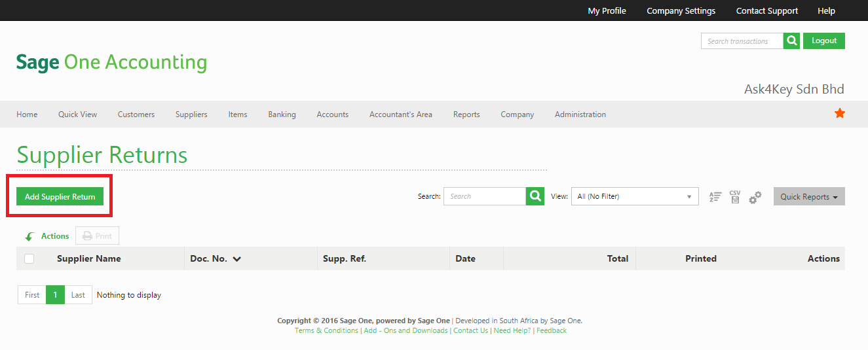Click the green Actions arrow icon
868x350 pixels.
click(29, 237)
